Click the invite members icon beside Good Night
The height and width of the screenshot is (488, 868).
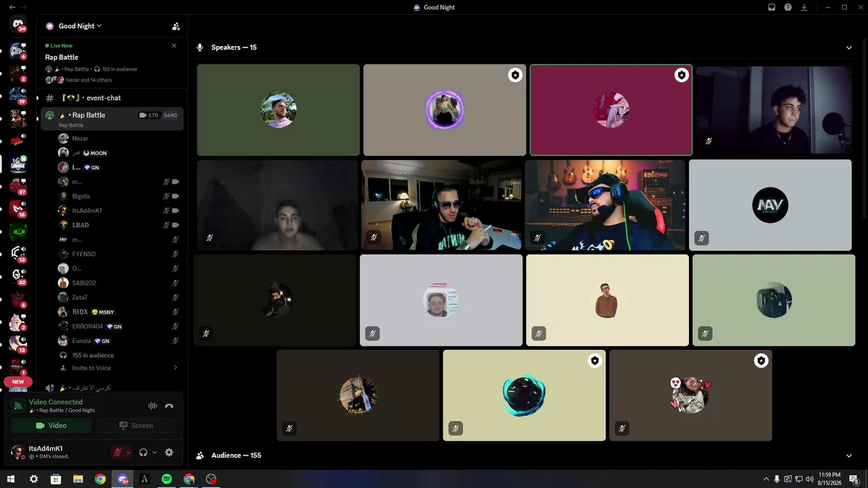point(176,26)
